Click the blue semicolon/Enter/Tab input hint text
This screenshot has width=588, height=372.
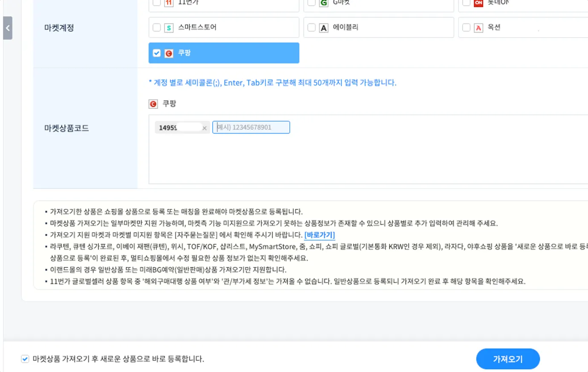[273, 83]
